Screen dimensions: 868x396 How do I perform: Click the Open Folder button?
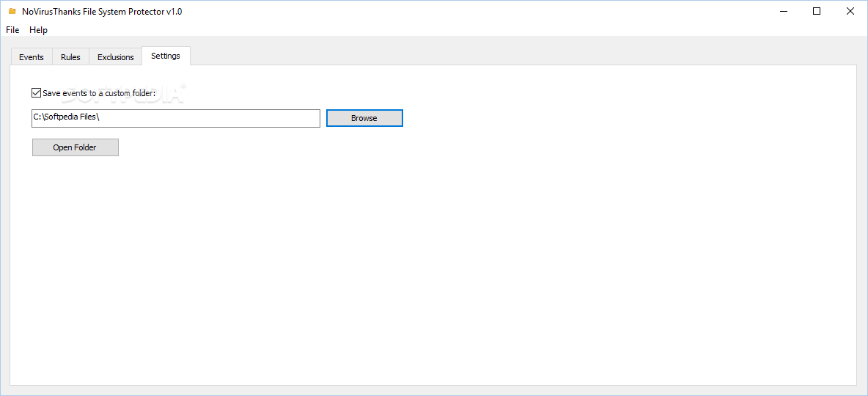click(76, 147)
